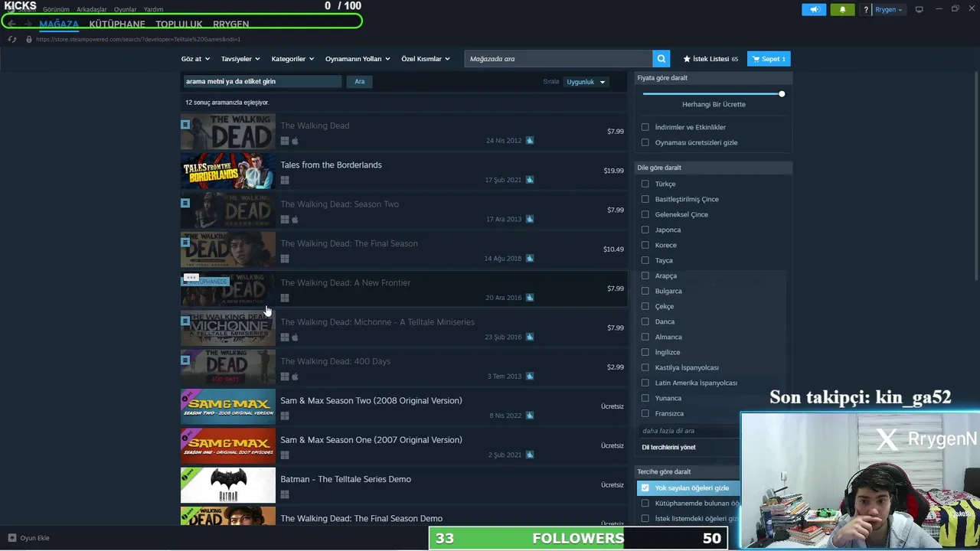This screenshot has width=980, height=551.
Task: Click Windows icon under The Walking Dead: A New Frontier
Action: click(285, 298)
